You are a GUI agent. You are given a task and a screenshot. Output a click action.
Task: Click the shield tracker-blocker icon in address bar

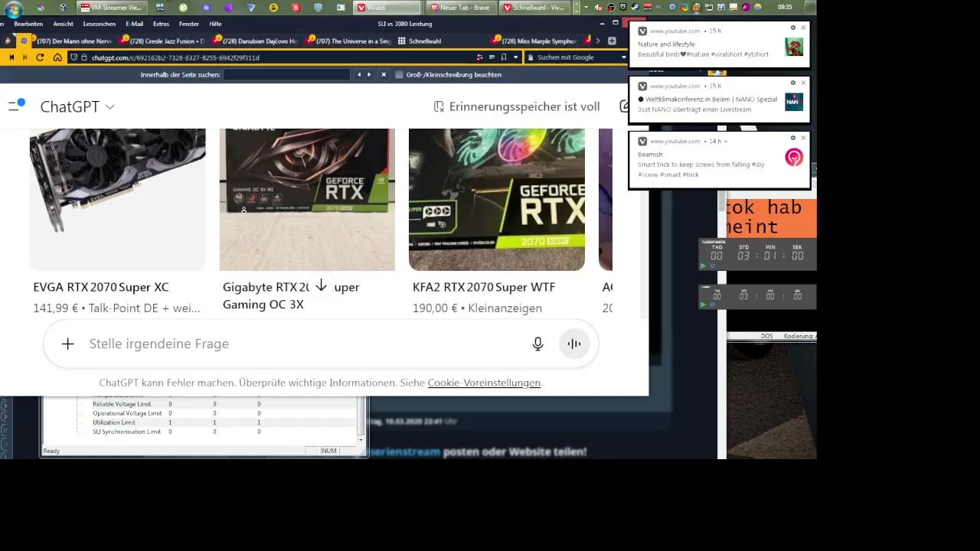(73, 57)
